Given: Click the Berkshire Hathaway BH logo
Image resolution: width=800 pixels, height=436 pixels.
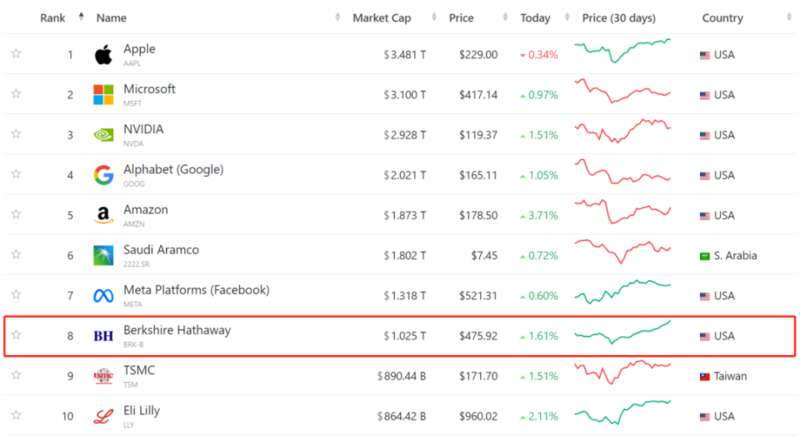Looking at the screenshot, I should click(x=104, y=336).
